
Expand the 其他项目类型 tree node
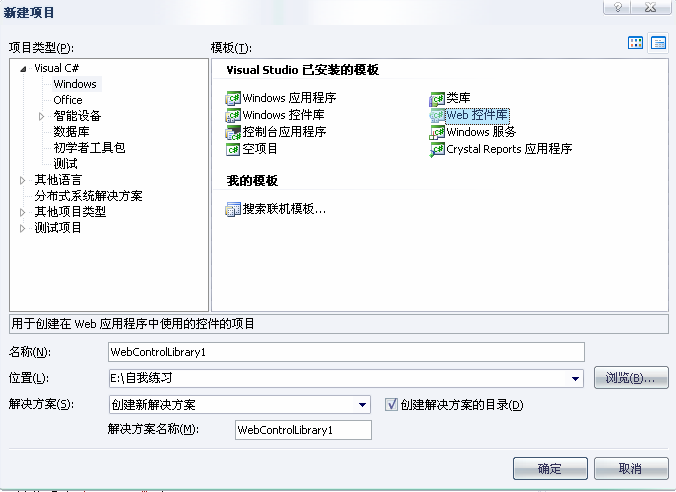(22, 212)
